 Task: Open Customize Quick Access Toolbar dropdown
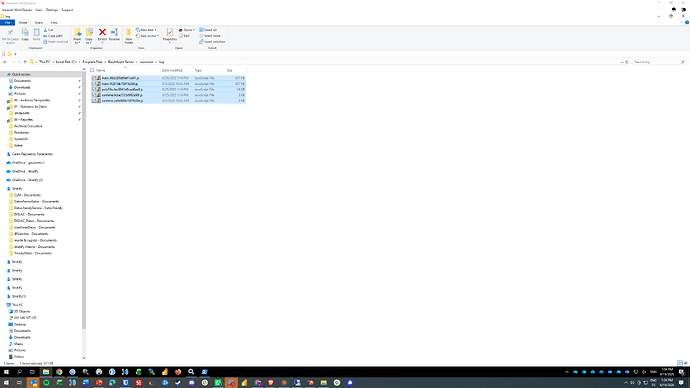tap(15, 54)
